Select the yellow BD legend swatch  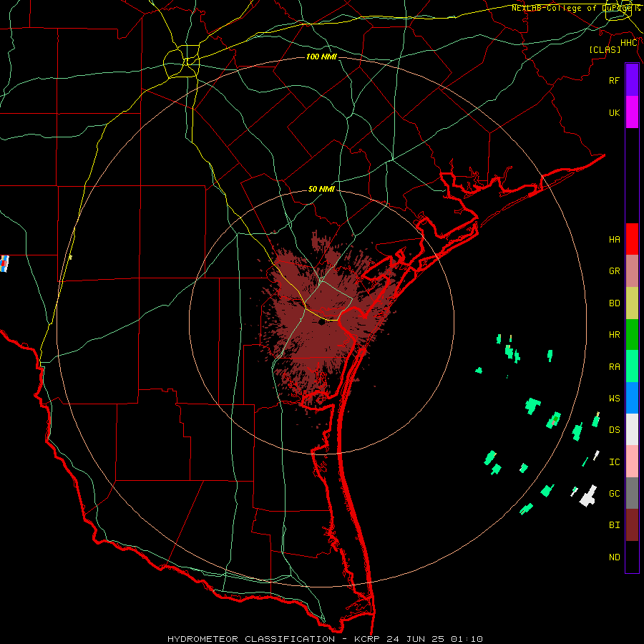632,303
